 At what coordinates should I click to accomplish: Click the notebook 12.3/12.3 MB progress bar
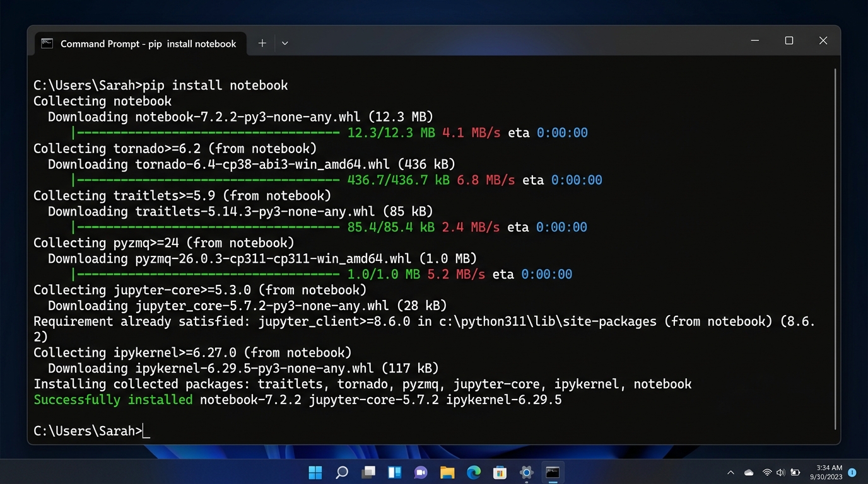[206, 133]
